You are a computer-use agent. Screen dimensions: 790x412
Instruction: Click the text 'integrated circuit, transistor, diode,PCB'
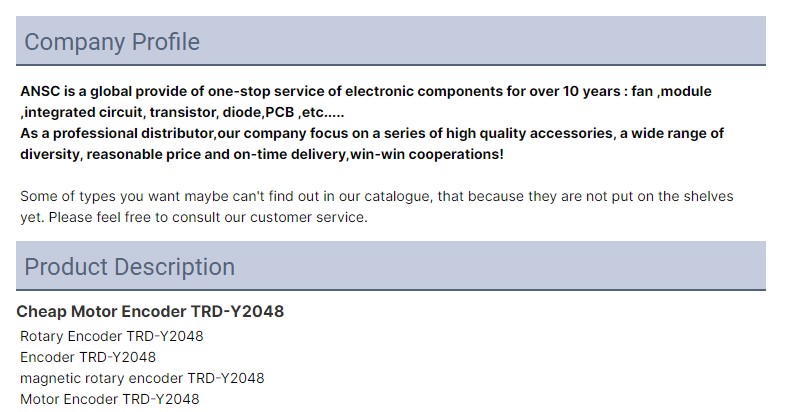click(159, 112)
